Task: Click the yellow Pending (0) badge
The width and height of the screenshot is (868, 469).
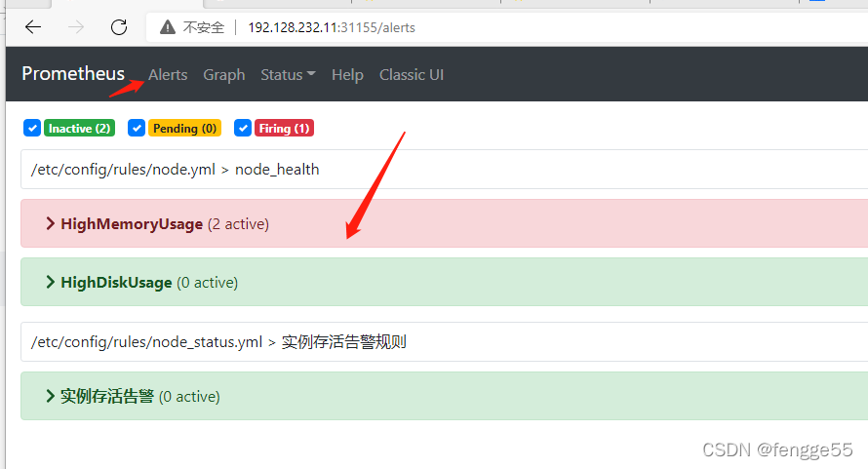Action: pyautogui.click(x=184, y=128)
